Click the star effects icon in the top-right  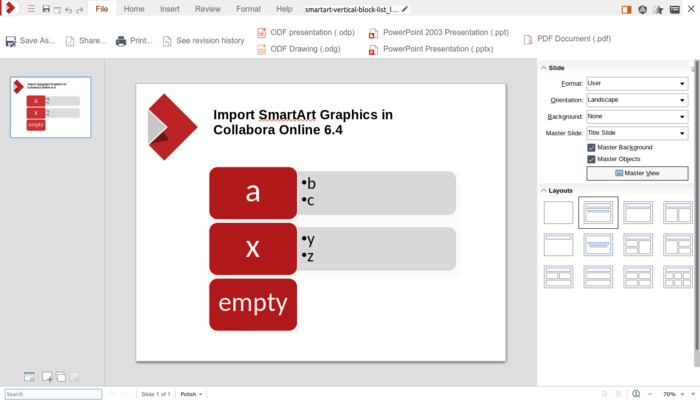pos(658,9)
